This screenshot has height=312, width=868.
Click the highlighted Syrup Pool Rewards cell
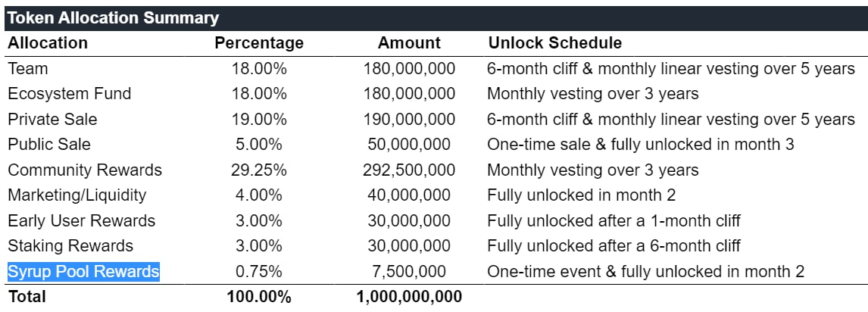(x=83, y=272)
